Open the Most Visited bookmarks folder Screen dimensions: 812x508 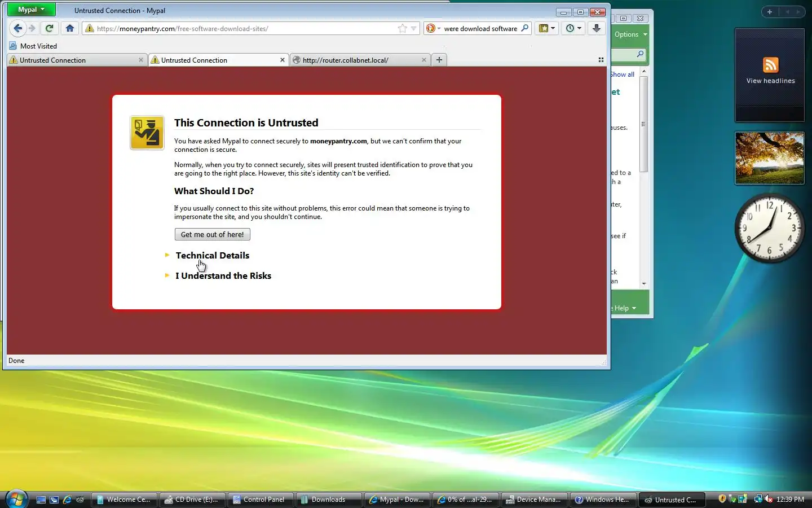point(33,46)
